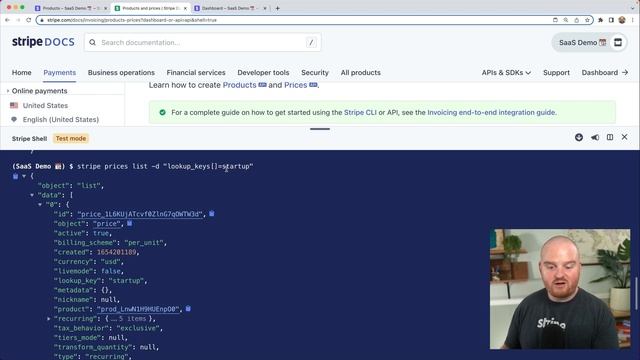Click the Test mode badge
640x360 pixels.
[71, 138]
